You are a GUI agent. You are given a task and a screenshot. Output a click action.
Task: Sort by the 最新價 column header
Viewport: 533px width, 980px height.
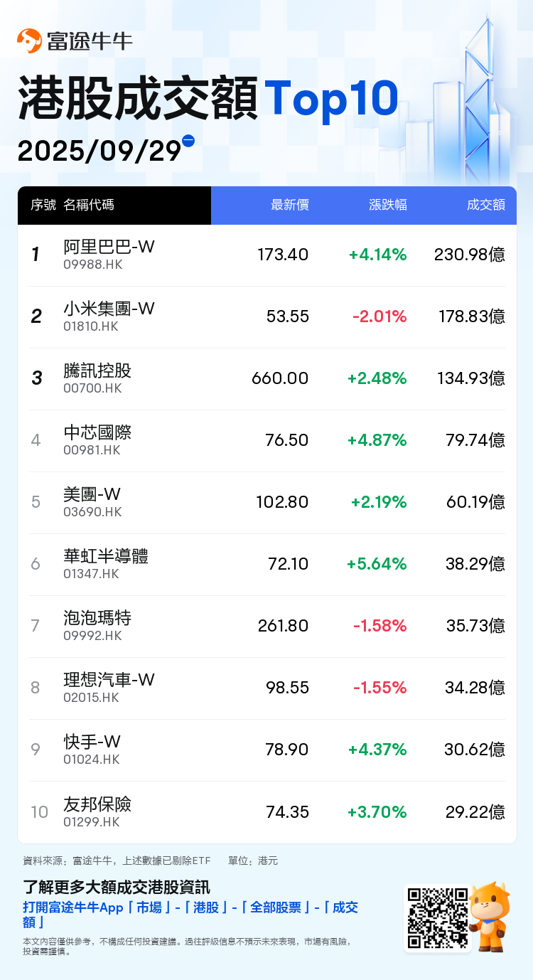coord(290,205)
